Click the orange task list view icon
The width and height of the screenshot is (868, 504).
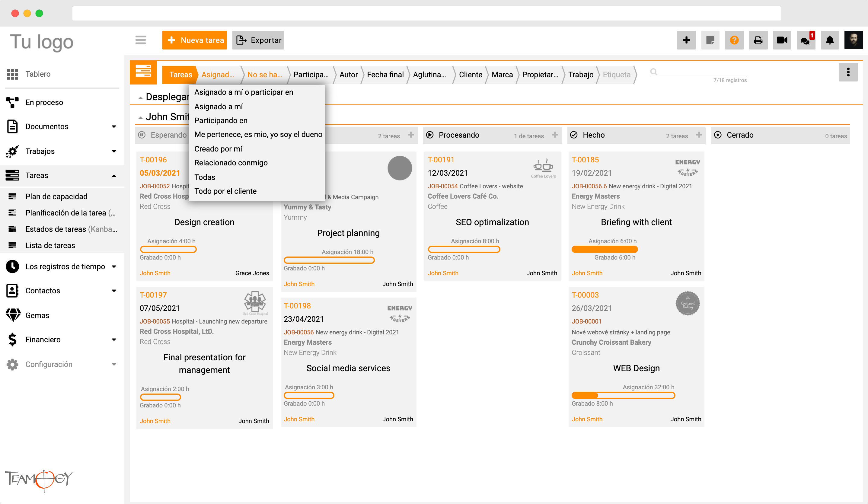pos(143,72)
